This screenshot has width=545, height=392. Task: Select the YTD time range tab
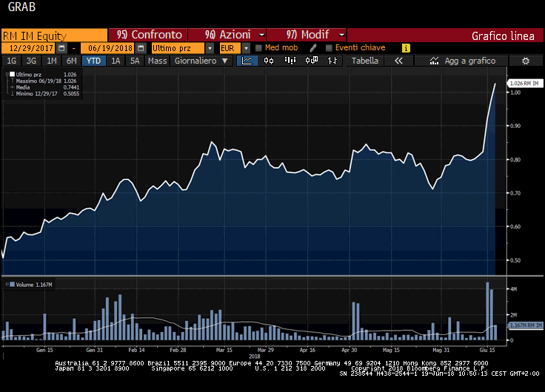point(93,61)
